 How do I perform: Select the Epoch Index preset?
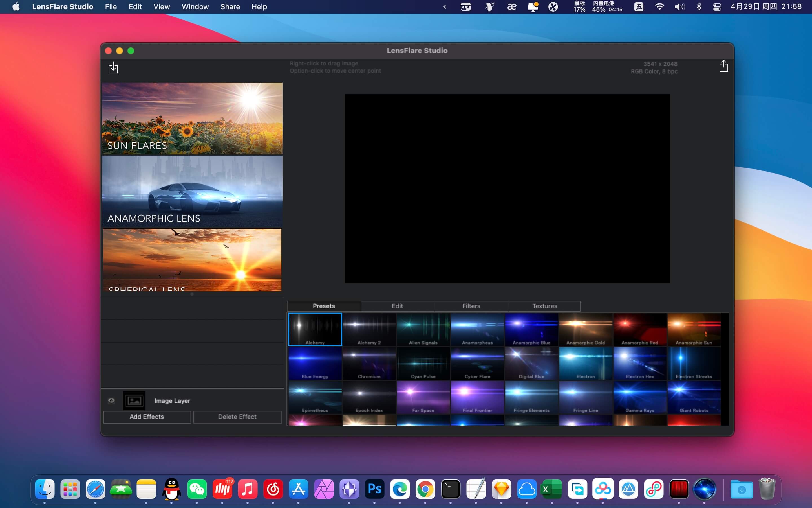click(369, 397)
